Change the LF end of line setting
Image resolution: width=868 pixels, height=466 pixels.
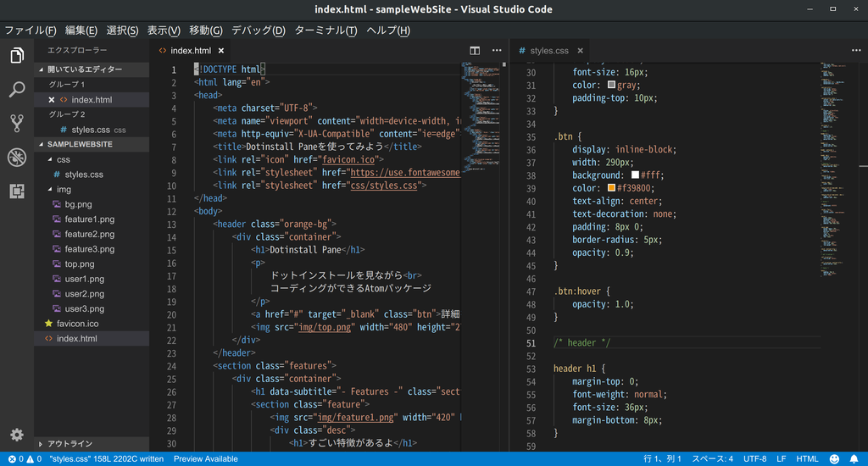coord(781,459)
